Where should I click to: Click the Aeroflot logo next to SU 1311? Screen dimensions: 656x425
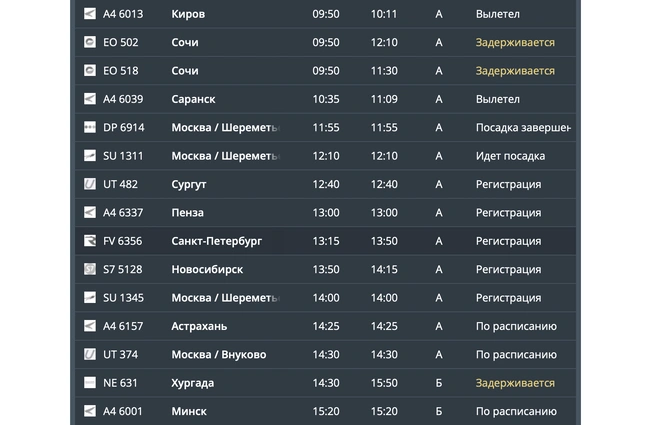point(90,156)
